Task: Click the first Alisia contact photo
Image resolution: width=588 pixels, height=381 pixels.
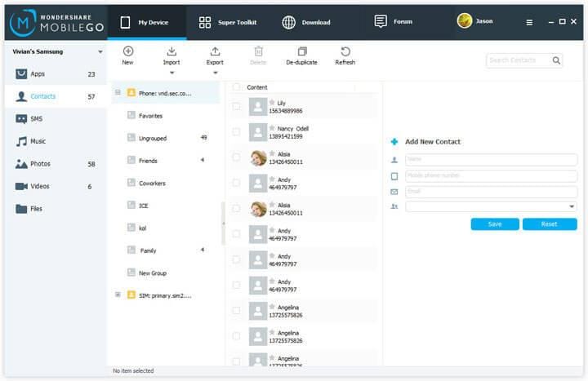Action: point(258,157)
